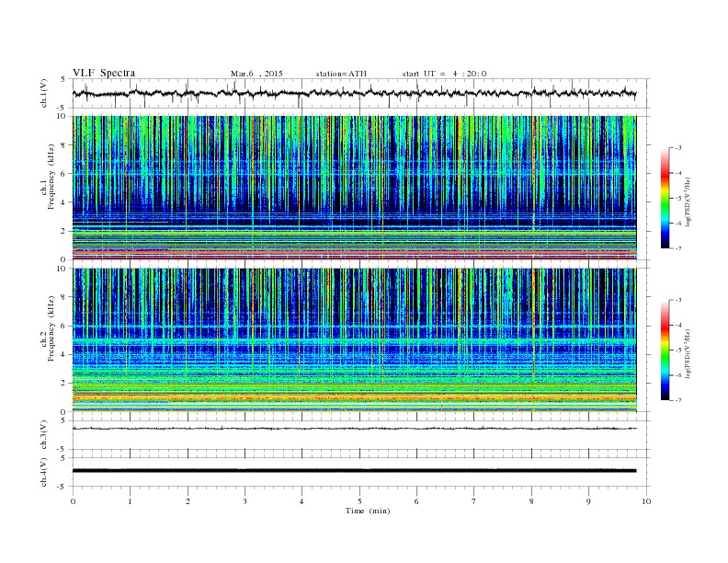The width and height of the screenshot is (728, 563).
Task: Click the "9" label on the time axis
Action: coord(588,501)
